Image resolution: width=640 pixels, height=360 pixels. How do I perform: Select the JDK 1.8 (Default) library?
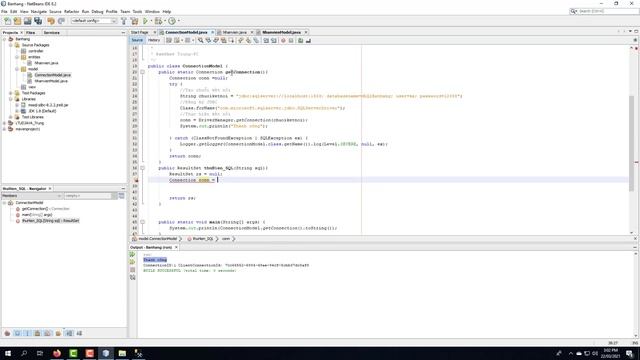pos(42,111)
